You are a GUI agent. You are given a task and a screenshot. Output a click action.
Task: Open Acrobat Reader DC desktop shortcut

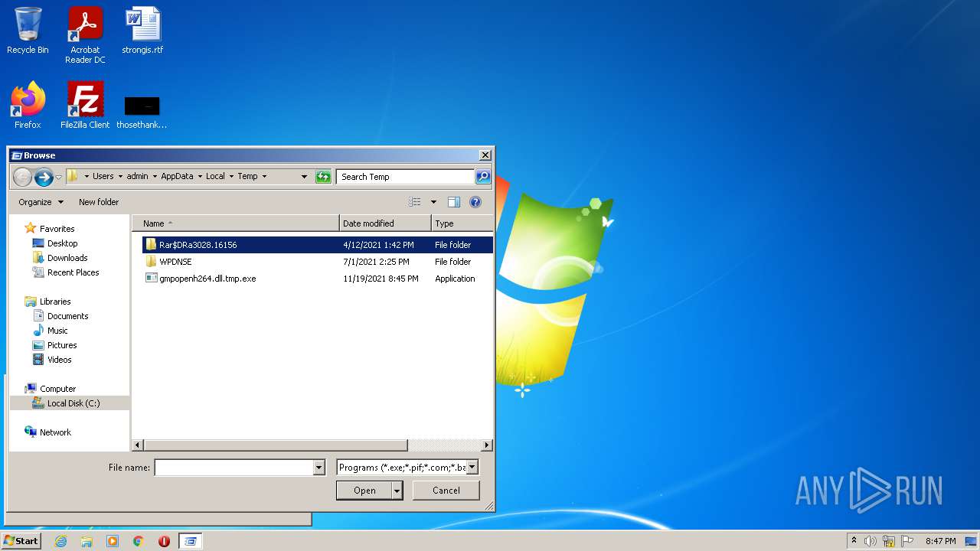[x=85, y=36]
